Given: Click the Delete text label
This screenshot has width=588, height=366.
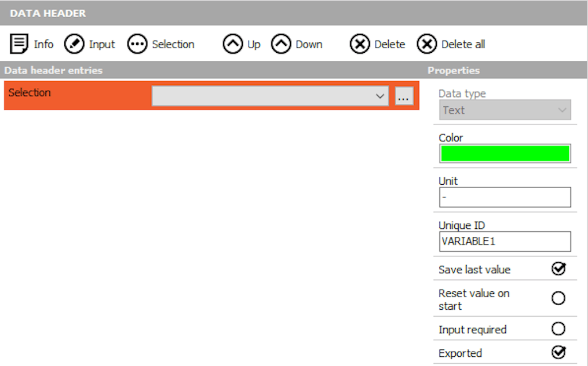Looking at the screenshot, I should (x=390, y=44).
